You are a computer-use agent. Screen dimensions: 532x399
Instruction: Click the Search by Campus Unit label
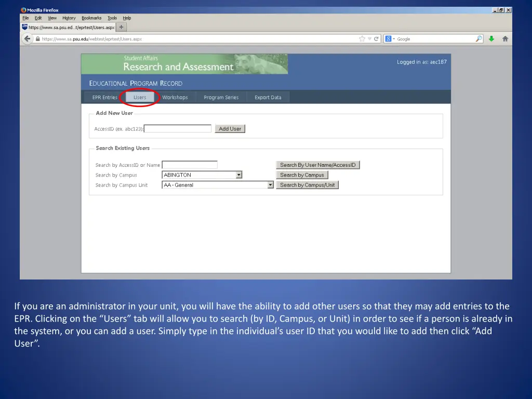click(x=122, y=185)
